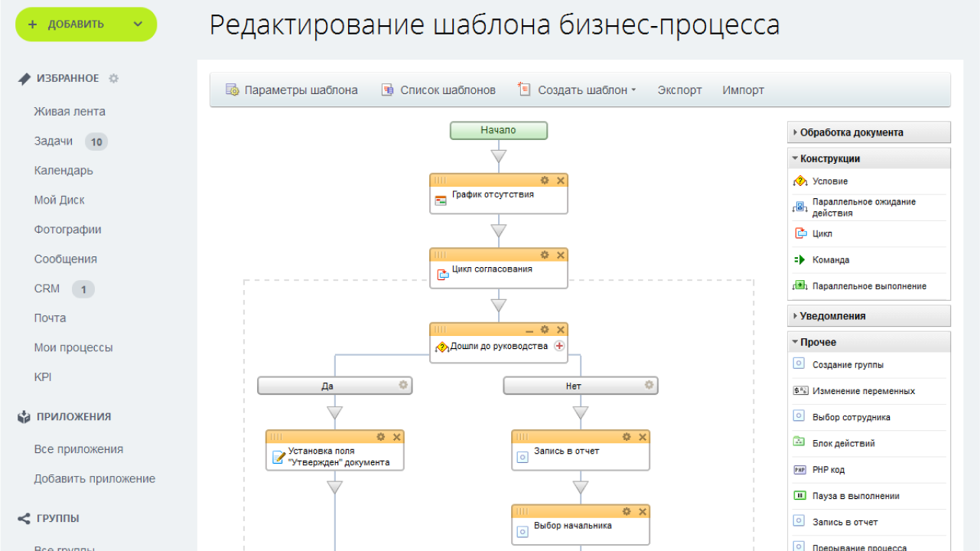This screenshot has height=551, width=980.
Task: Expand the Уведомления section
Action: (832, 316)
